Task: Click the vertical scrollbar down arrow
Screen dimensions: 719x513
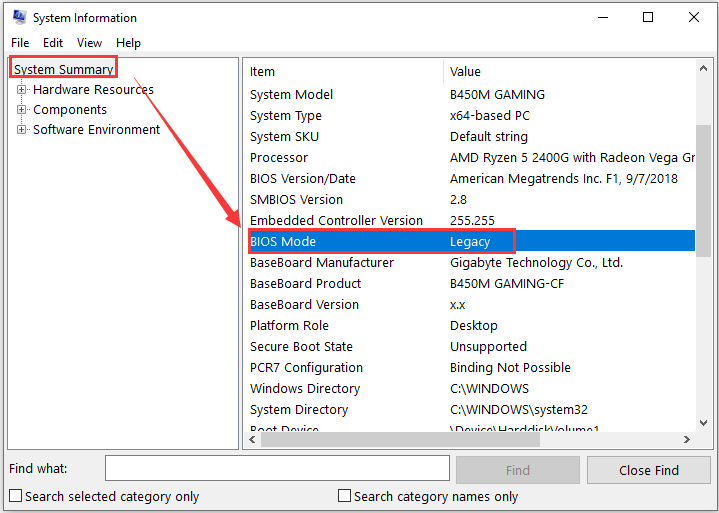Action: (x=703, y=423)
